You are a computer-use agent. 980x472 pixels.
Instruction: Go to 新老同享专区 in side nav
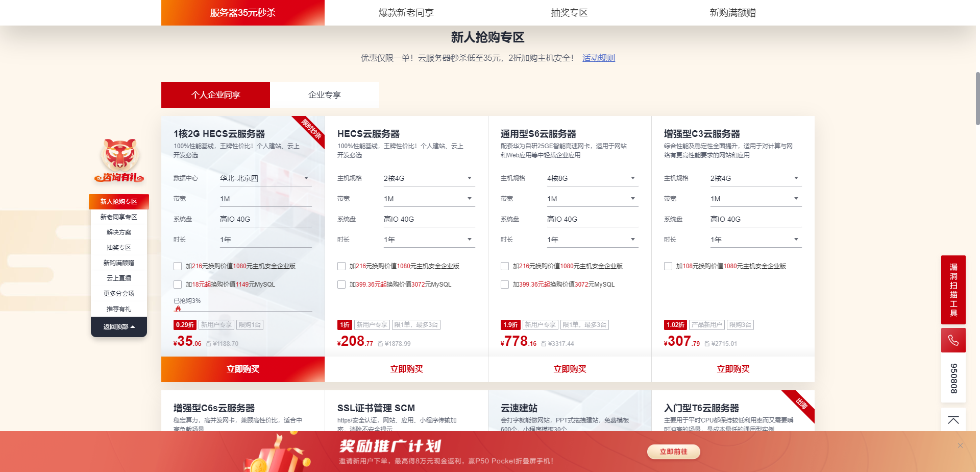click(x=119, y=217)
